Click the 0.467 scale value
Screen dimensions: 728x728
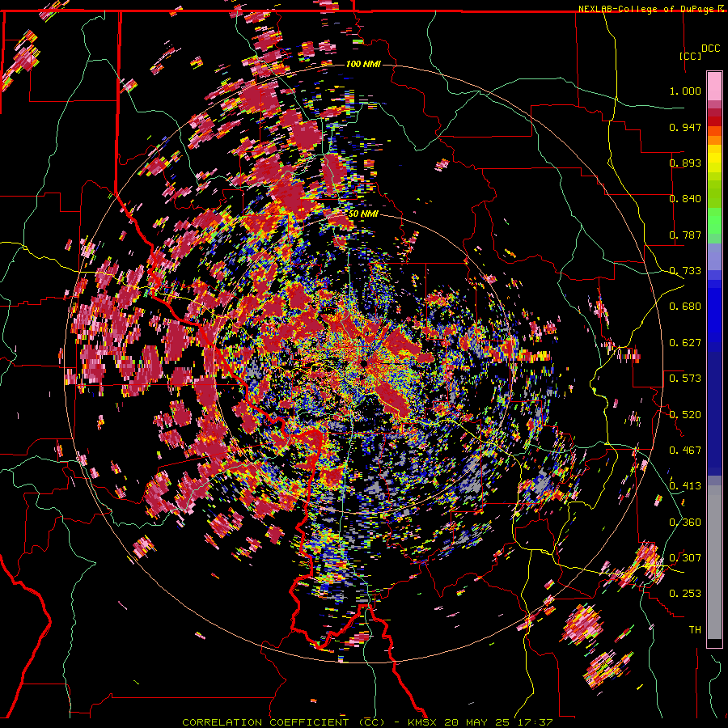pos(685,451)
